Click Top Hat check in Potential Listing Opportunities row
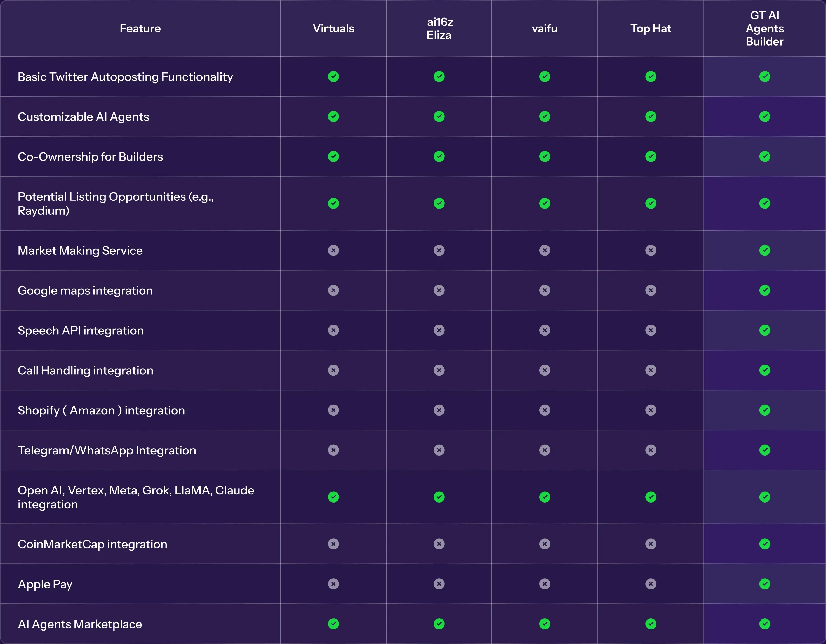This screenshot has height=644, width=826. pos(651,204)
